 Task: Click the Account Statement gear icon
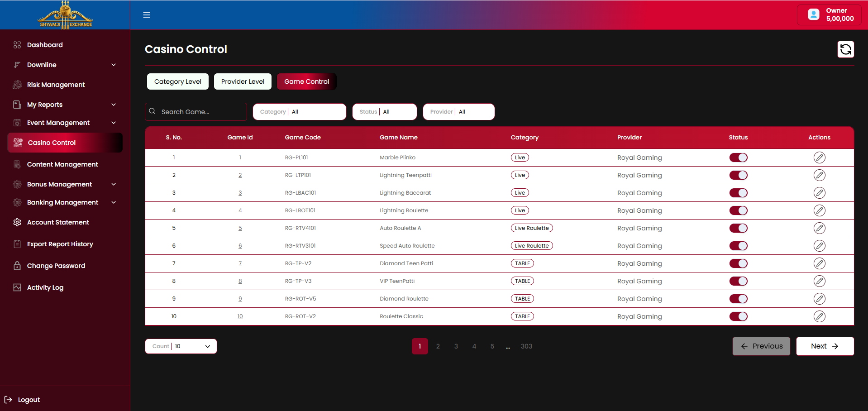(17, 222)
